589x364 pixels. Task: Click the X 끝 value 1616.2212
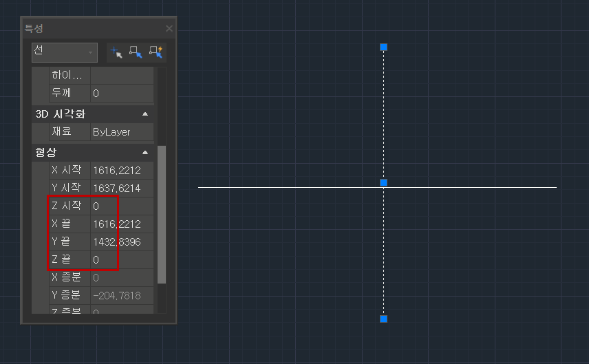coord(122,224)
